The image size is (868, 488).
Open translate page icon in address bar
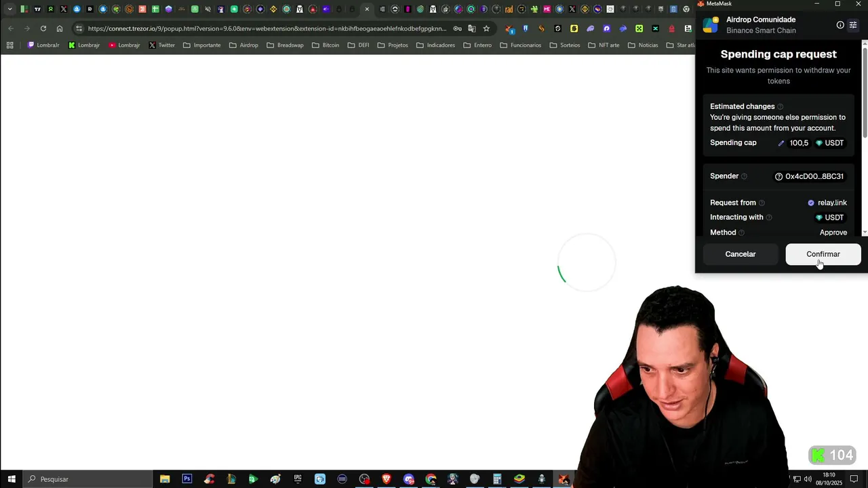click(472, 28)
